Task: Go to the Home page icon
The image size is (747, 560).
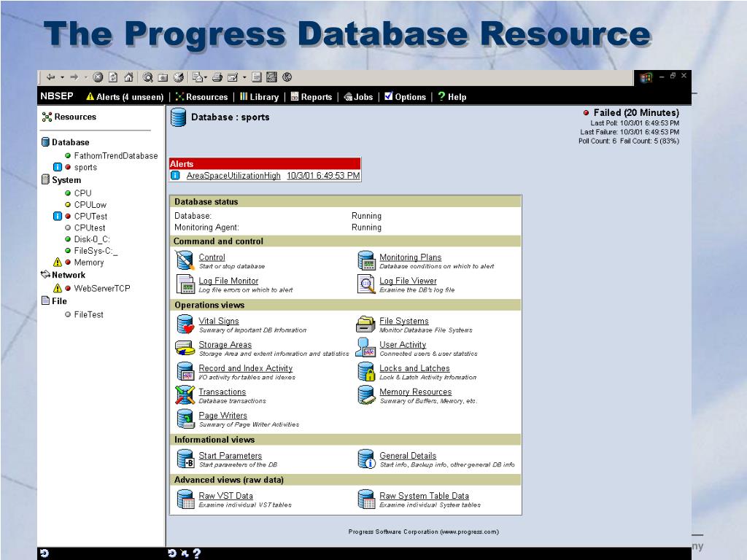Action: pos(128,77)
